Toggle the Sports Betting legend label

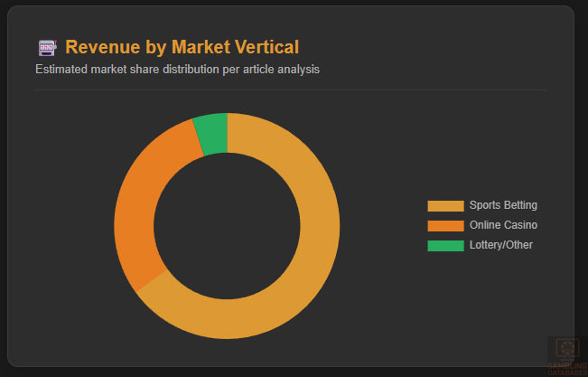502,205
